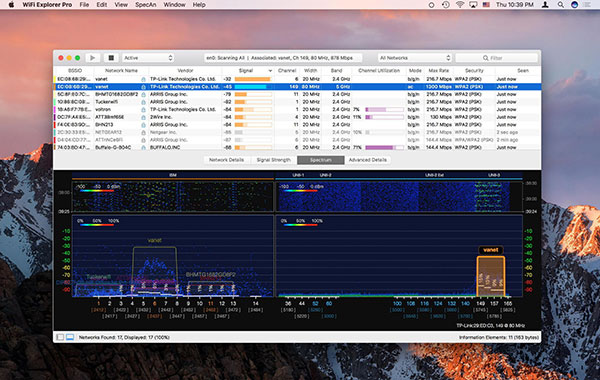This screenshot has height=380, width=600.
Task: Switch to Signal Strength tab
Action: 273,160
